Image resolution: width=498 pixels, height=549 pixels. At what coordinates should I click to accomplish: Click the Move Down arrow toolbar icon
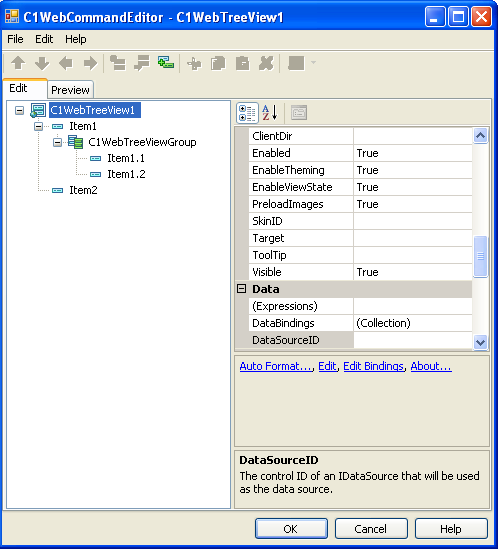coord(42,63)
